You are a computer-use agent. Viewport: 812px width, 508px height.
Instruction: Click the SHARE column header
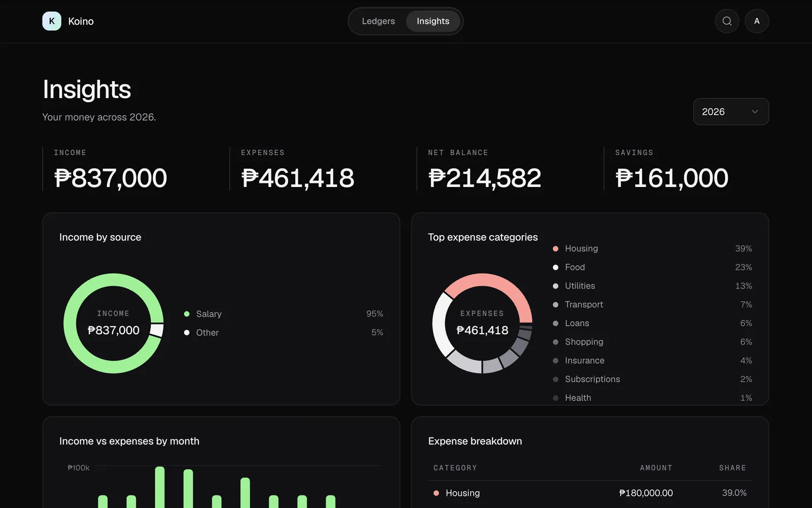732,468
